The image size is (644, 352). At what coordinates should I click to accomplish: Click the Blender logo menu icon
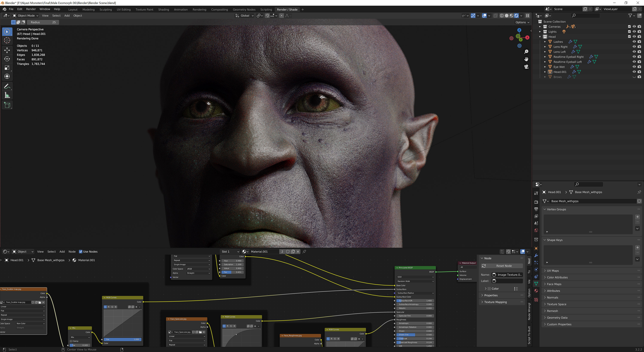click(4, 9)
